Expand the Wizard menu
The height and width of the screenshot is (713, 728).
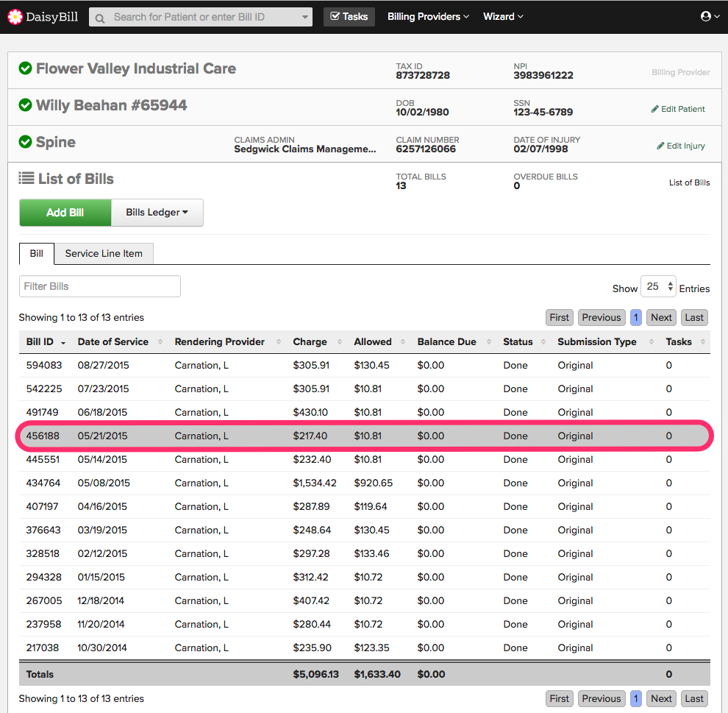coord(503,17)
